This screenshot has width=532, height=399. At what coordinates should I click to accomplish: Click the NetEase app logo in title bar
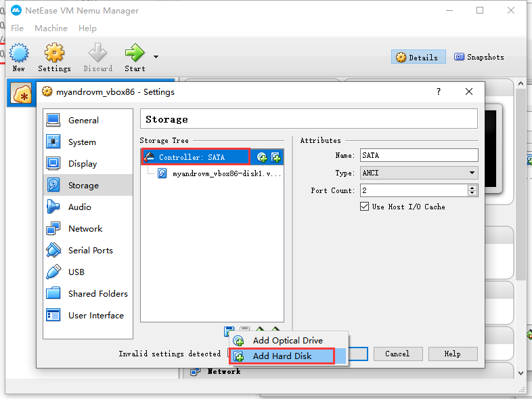click(x=16, y=11)
